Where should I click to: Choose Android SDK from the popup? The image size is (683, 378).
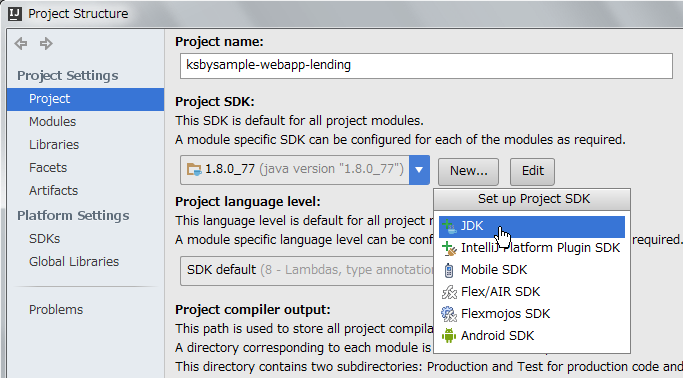532,336
